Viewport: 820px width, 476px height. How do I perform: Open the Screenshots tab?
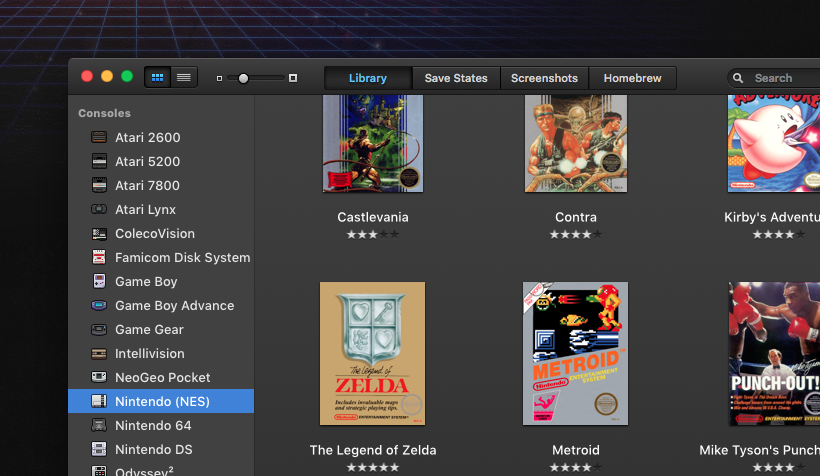click(x=544, y=78)
